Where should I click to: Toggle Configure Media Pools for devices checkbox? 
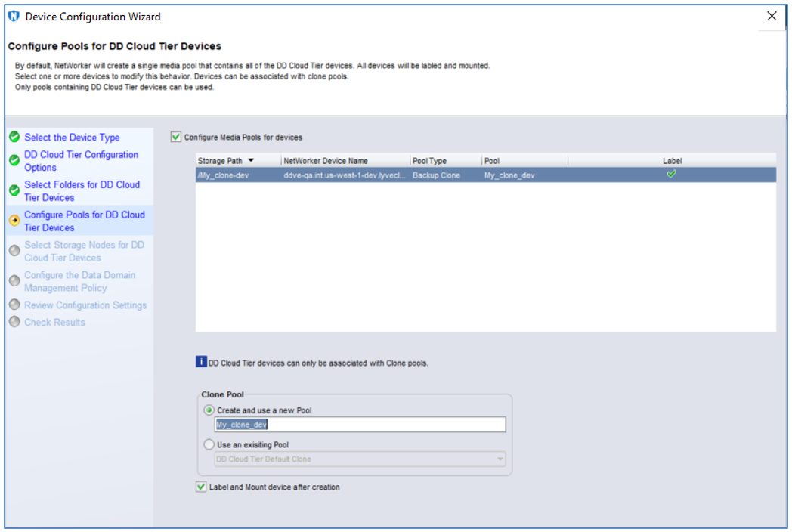click(x=176, y=137)
